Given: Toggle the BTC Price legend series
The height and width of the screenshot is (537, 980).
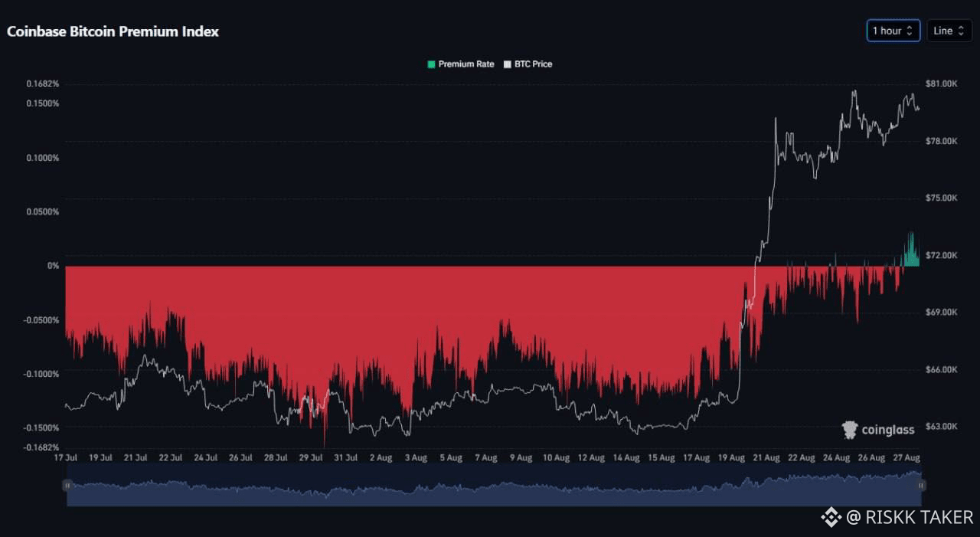Looking at the screenshot, I should tap(528, 64).
